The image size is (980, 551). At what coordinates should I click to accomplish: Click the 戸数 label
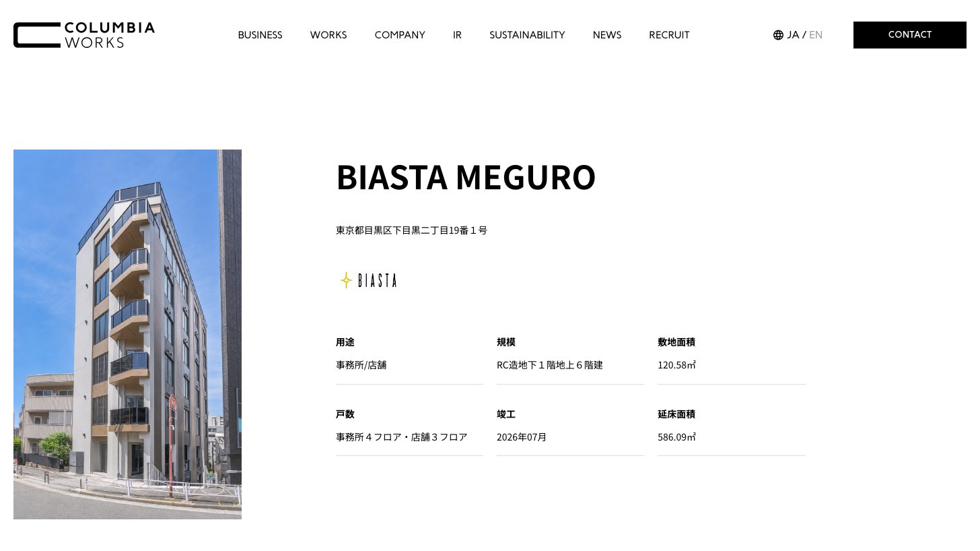click(x=345, y=414)
